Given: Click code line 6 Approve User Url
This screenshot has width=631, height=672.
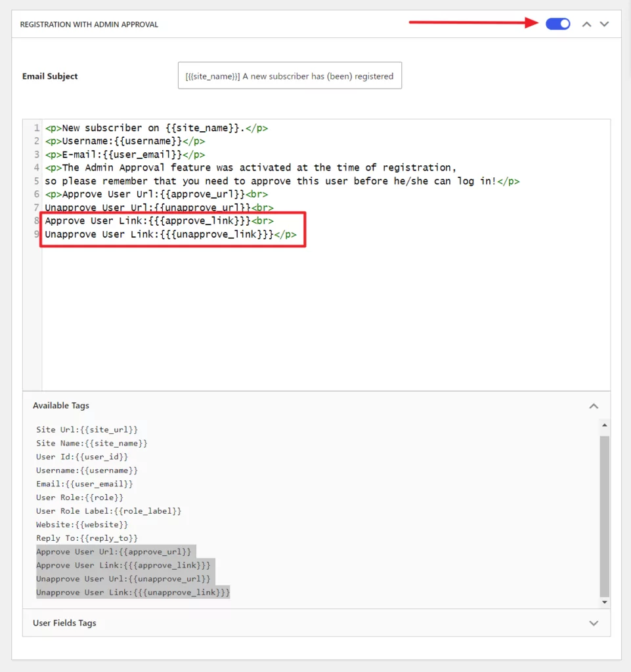Looking at the screenshot, I should (156, 194).
